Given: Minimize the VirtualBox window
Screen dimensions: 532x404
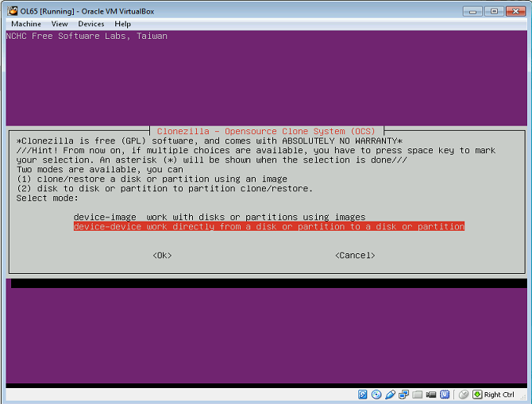Looking at the screenshot, I should [472, 11].
